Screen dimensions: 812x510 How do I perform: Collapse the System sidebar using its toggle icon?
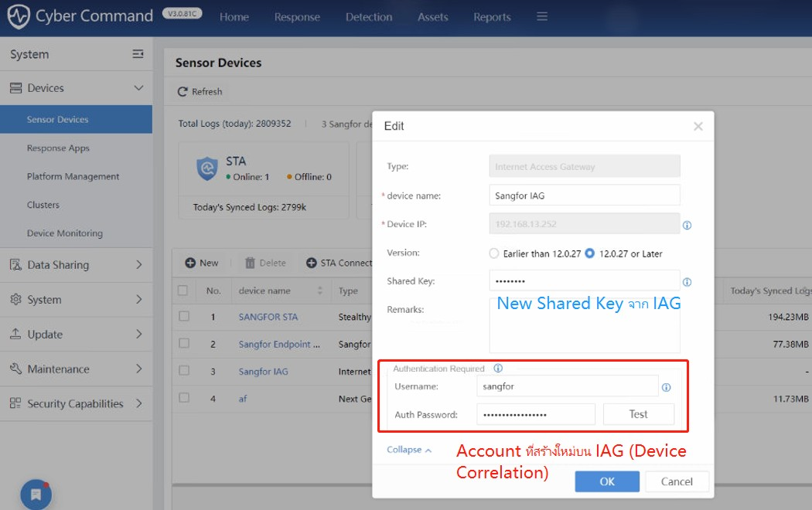(x=138, y=54)
